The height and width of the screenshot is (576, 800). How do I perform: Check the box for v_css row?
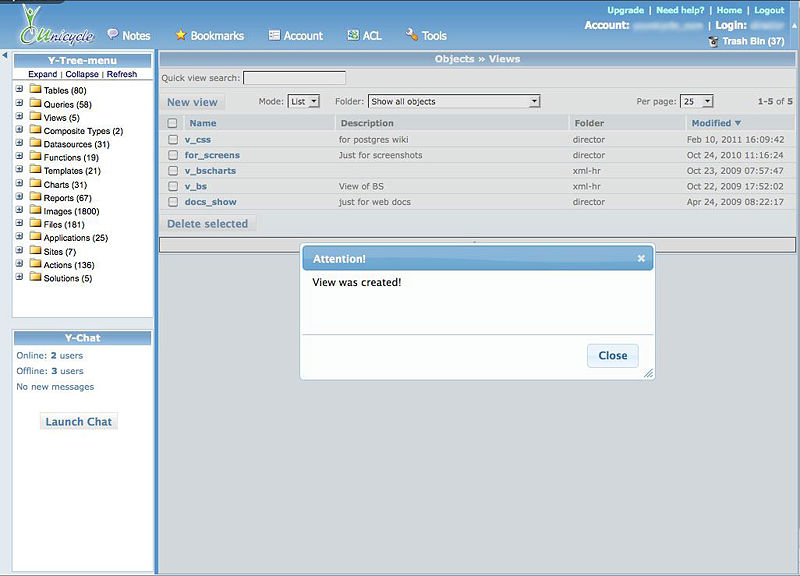pos(173,140)
